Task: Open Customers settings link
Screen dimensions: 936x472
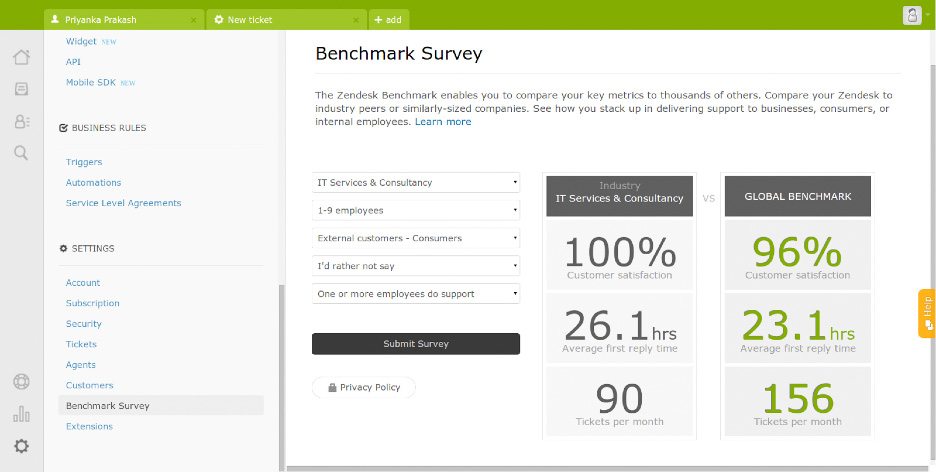Action: pyautogui.click(x=89, y=385)
